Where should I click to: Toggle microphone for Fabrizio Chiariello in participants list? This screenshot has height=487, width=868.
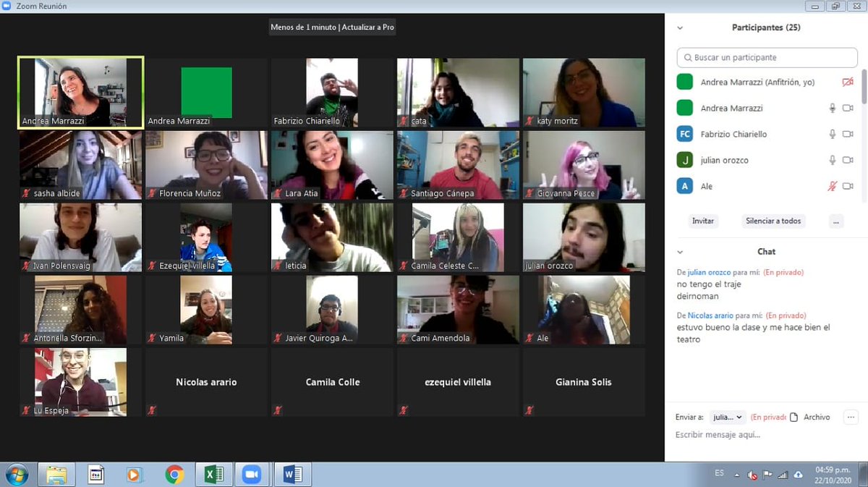coord(833,134)
